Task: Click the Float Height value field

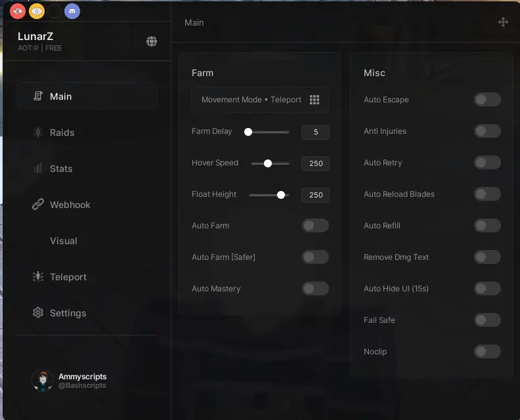Action: click(x=315, y=195)
